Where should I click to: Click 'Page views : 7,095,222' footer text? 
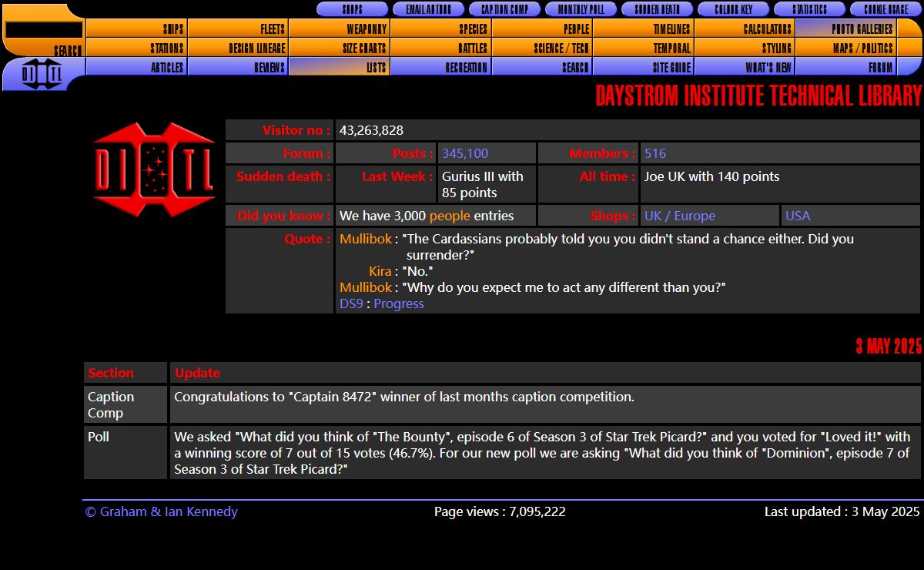pos(500,511)
